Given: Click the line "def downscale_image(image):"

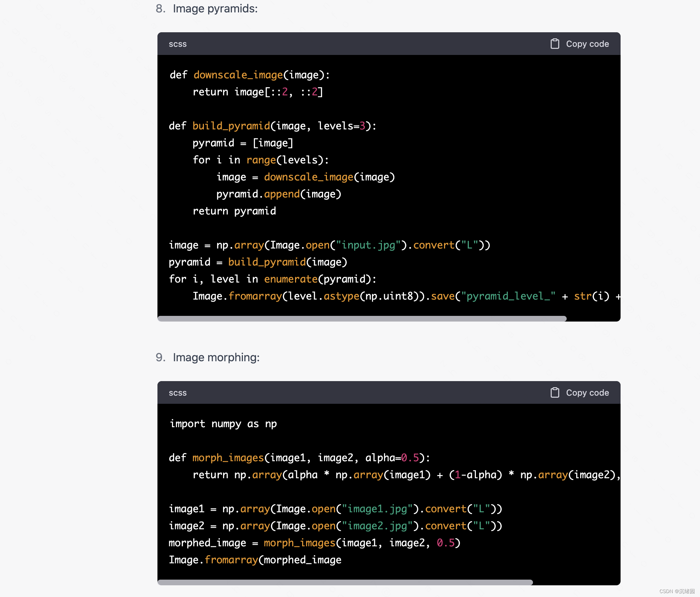Looking at the screenshot, I should tap(250, 75).
